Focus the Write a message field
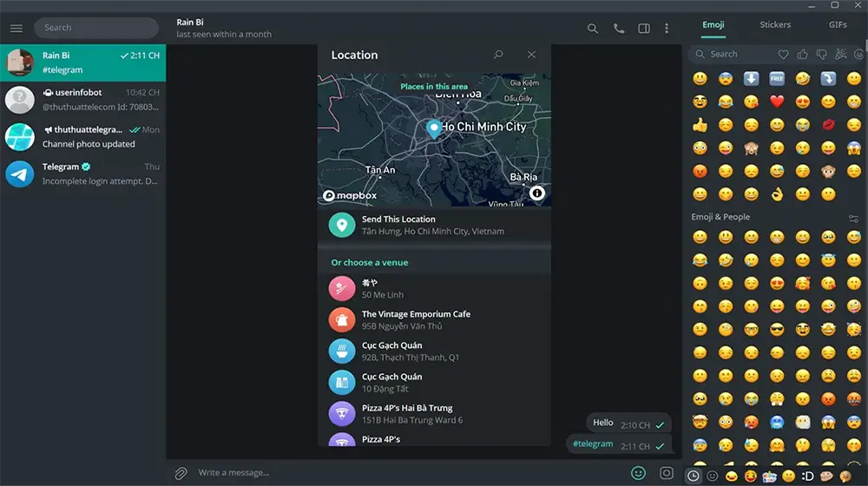The image size is (868, 486). click(410, 473)
